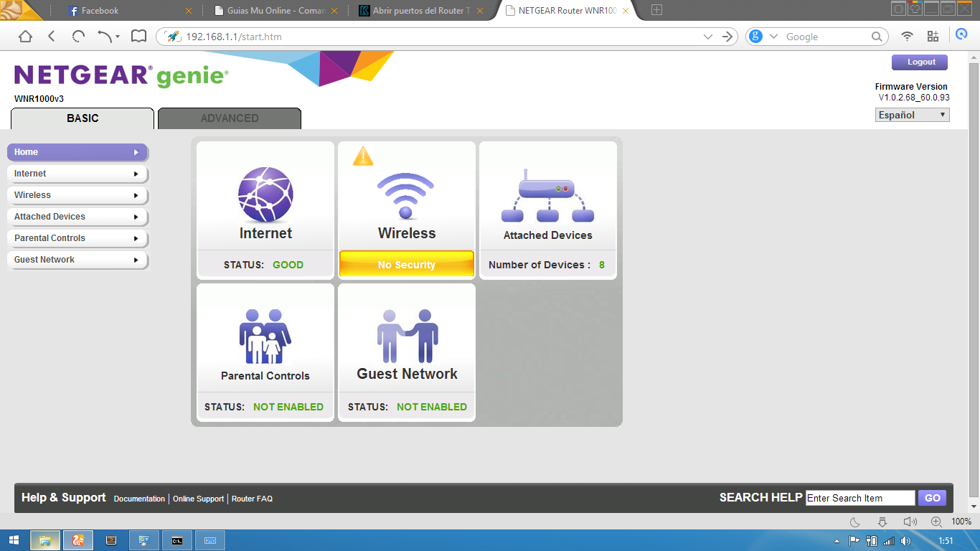Open the Router FAQ link

coord(252,499)
